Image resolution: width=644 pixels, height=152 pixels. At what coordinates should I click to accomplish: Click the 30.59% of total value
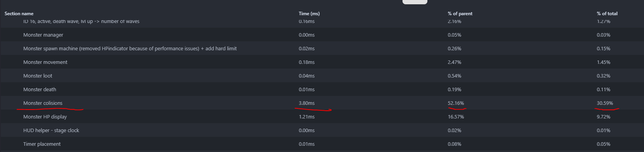(x=605, y=103)
